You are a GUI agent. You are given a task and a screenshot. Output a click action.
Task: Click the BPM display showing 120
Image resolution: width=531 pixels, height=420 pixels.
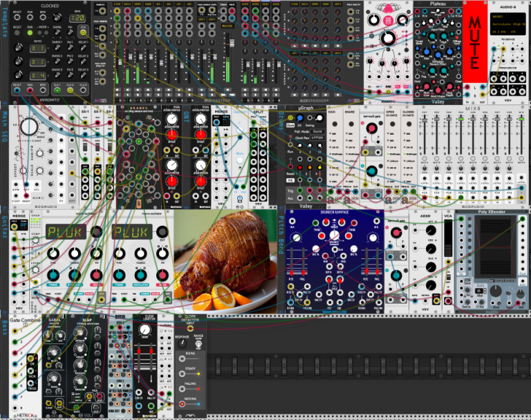(x=77, y=18)
